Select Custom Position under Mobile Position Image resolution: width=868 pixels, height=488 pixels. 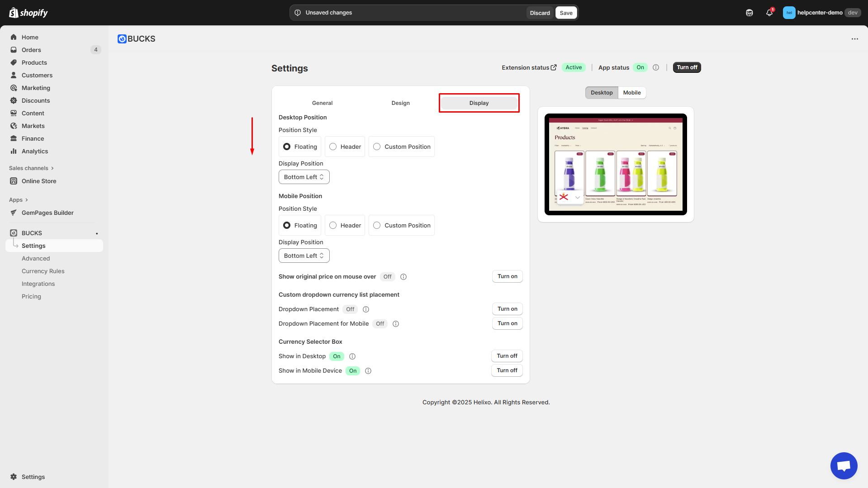377,226
